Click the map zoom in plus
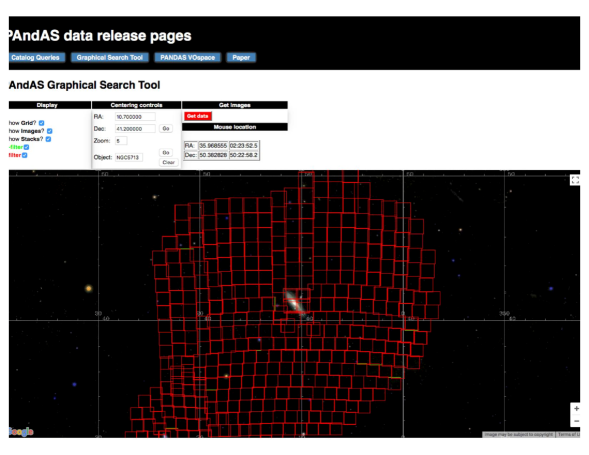The width and height of the screenshot is (589, 455). tap(576, 408)
